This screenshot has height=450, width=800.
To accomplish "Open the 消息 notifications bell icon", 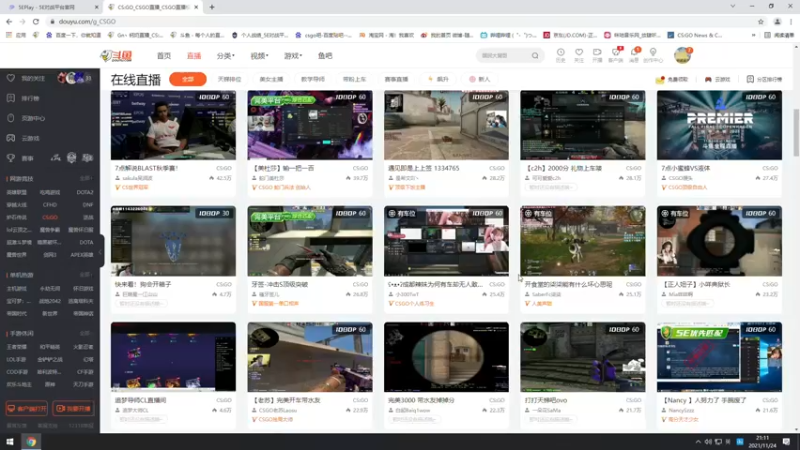I will click(x=634, y=55).
